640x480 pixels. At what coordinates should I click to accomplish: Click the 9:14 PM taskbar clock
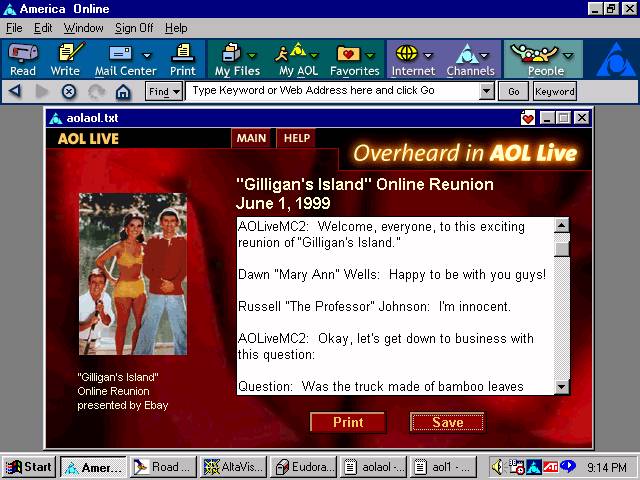click(607, 467)
